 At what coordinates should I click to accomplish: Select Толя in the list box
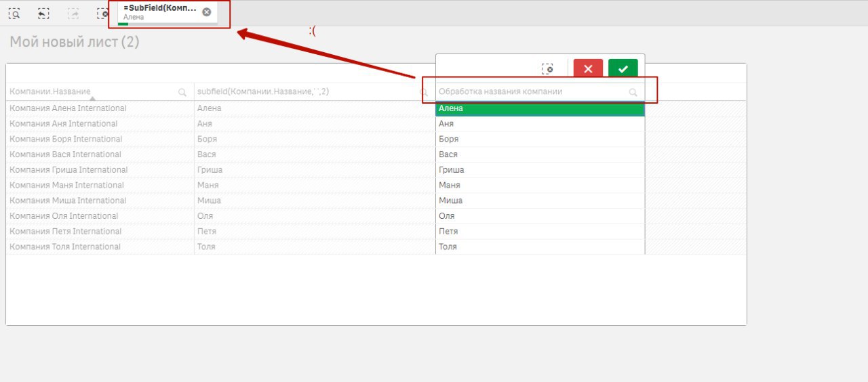click(x=540, y=247)
